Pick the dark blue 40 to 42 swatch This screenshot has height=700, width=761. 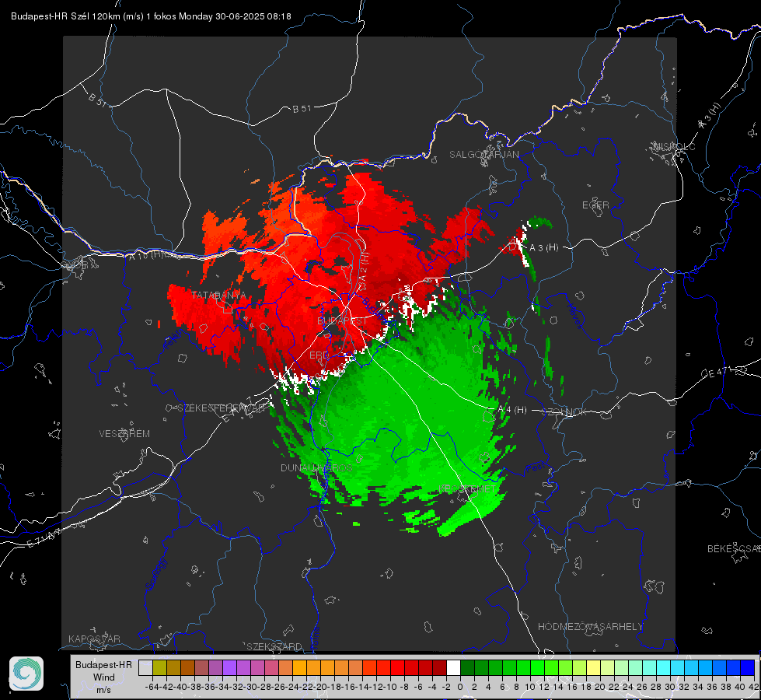tap(748, 667)
